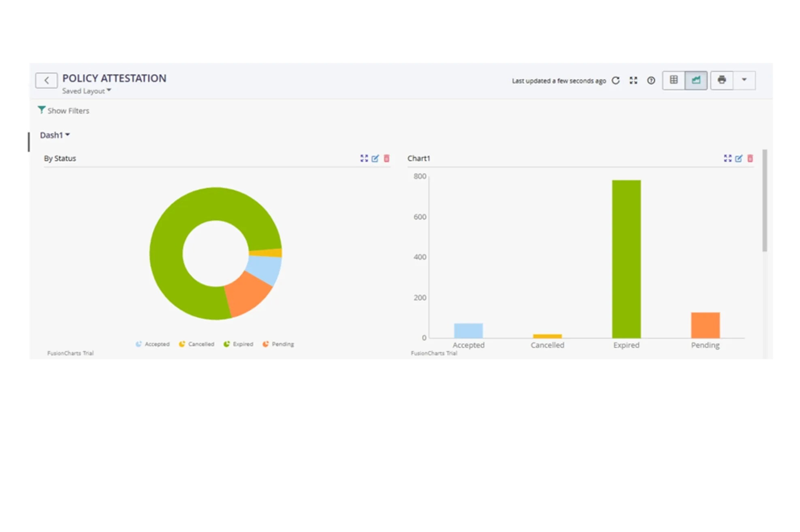This screenshot has height=532, width=800.
Task: Refresh the dashboard data
Action: pyautogui.click(x=616, y=81)
